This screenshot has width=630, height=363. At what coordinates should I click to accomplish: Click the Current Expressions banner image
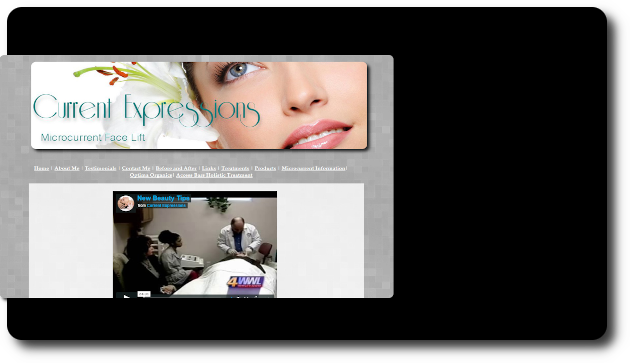click(199, 105)
